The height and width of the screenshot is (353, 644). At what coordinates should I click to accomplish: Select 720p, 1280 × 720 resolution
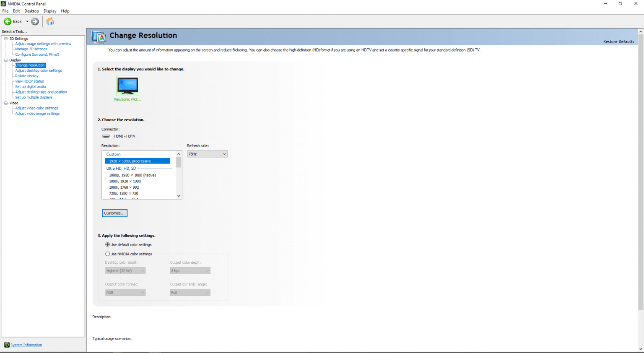pyautogui.click(x=124, y=193)
